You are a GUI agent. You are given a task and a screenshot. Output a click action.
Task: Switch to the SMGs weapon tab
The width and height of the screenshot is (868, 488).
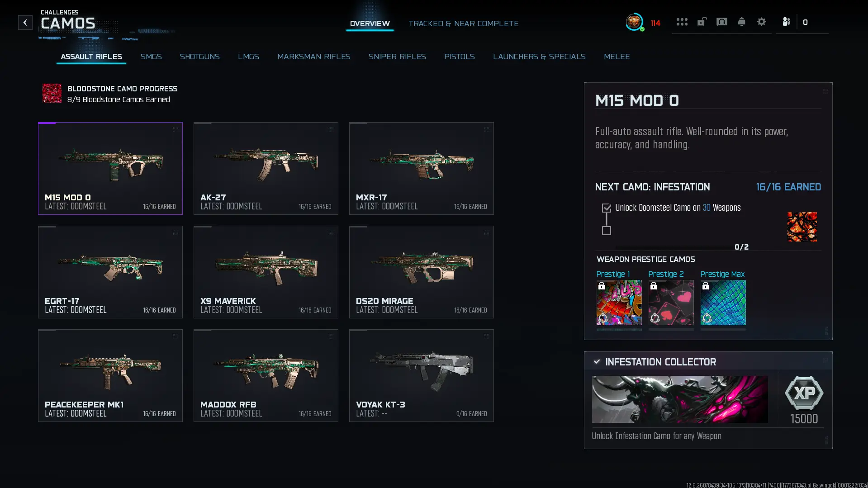(151, 57)
